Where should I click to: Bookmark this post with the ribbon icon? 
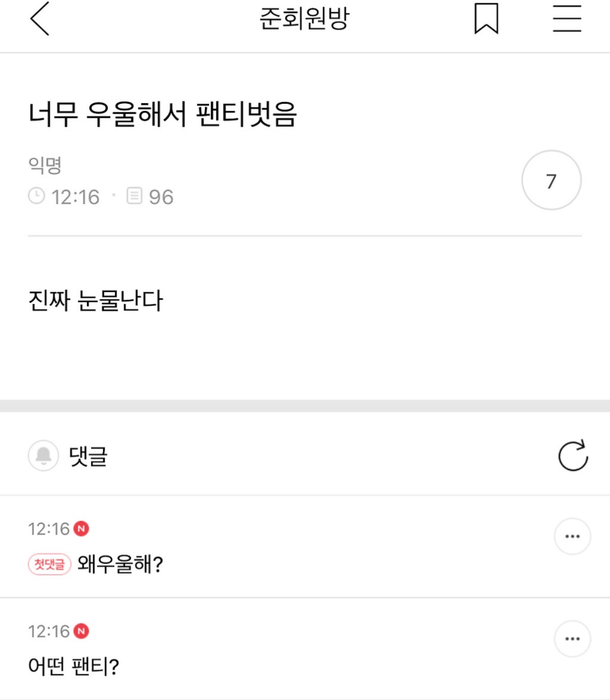coord(486,19)
